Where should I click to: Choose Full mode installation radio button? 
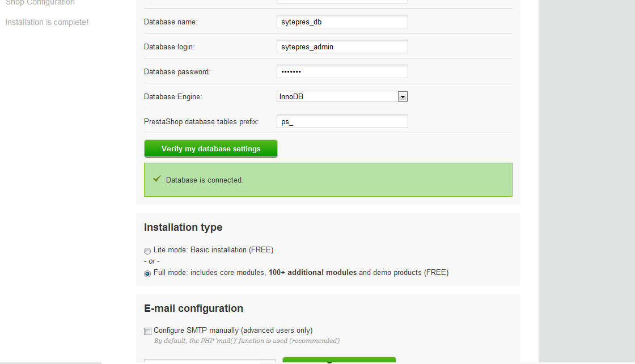pos(147,274)
